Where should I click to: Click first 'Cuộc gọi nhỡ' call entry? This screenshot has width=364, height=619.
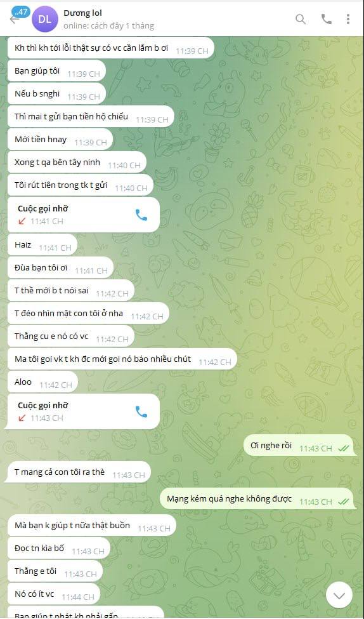click(84, 215)
